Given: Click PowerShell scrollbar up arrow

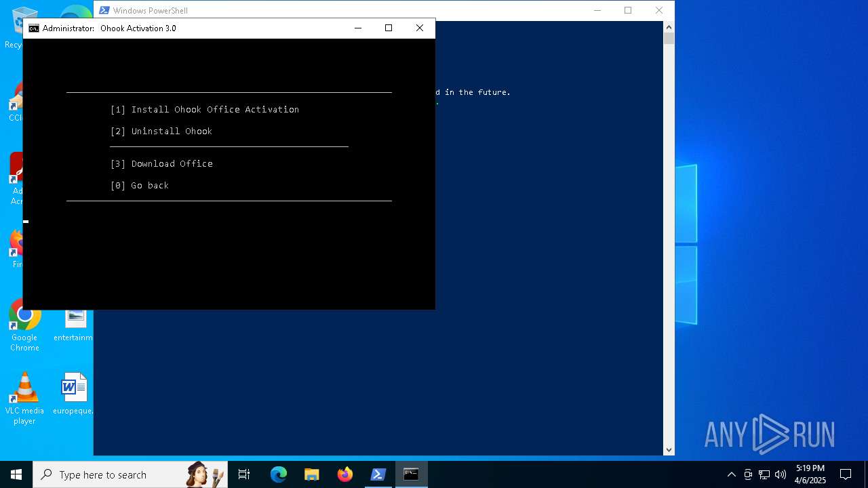Looking at the screenshot, I should coord(669,27).
